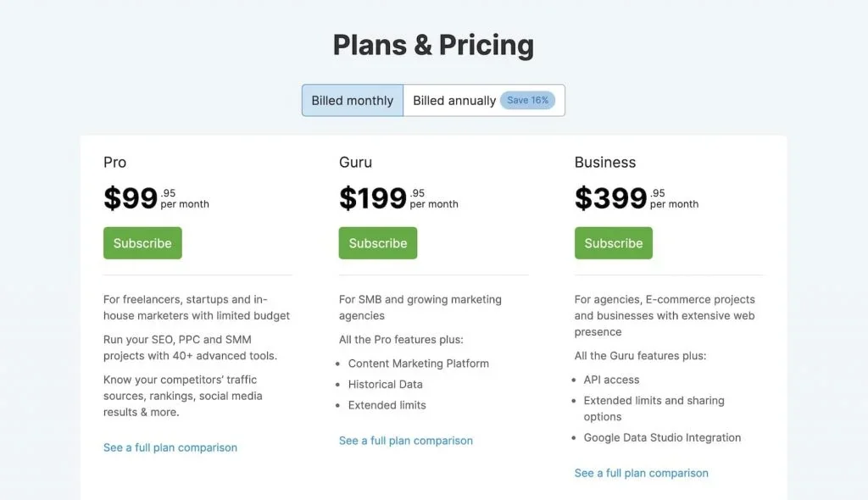
Task: Click the $199 Guru price
Action: [x=373, y=198]
